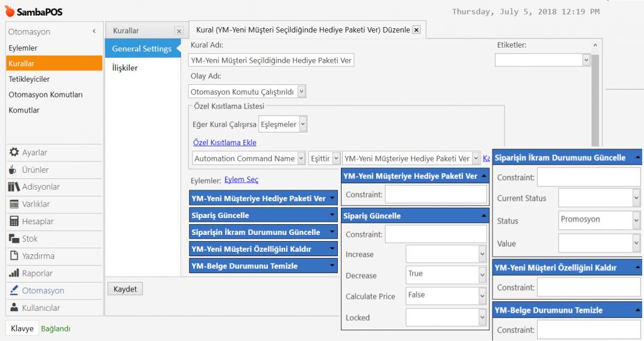Open the Etiketler dropdown
644x341 pixels.
(586, 60)
